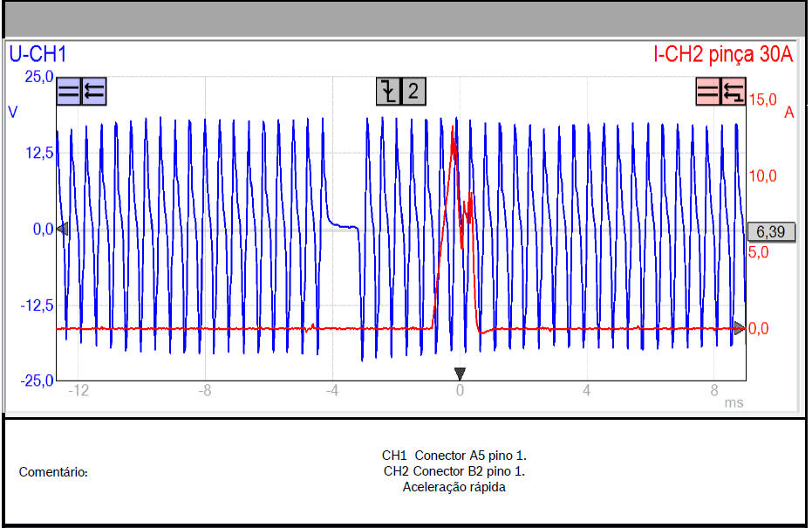Click the trigger falling-edge icon
The height and width of the screenshot is (528, 812).
(x=388, y=91)
